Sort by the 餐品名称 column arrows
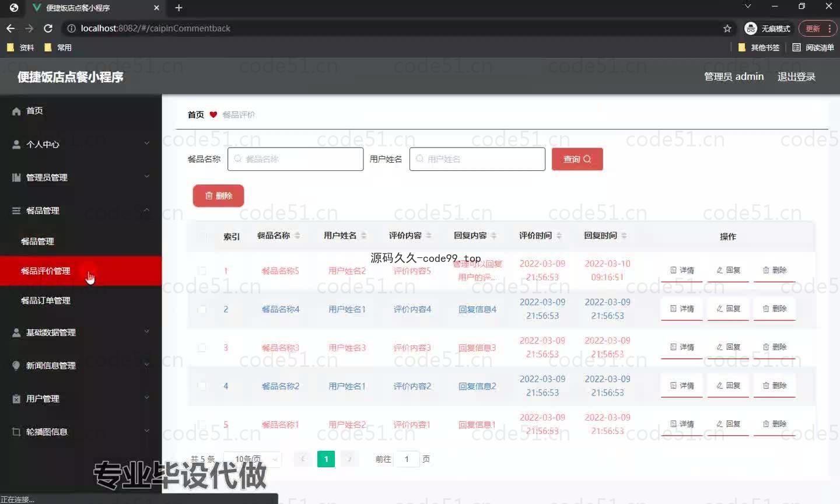Viewport: 840px width, 504px height. [297, 236]
